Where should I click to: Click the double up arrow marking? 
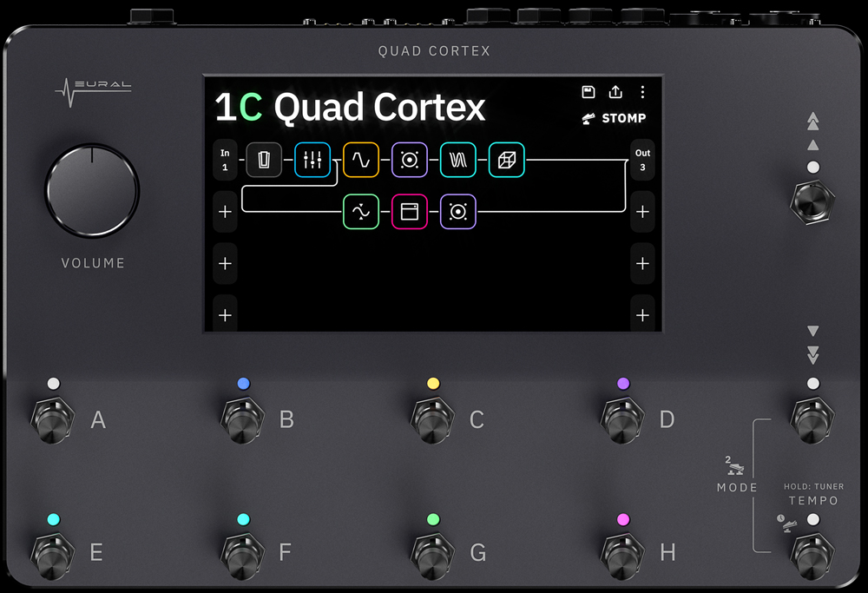click(x=812, y=122)
